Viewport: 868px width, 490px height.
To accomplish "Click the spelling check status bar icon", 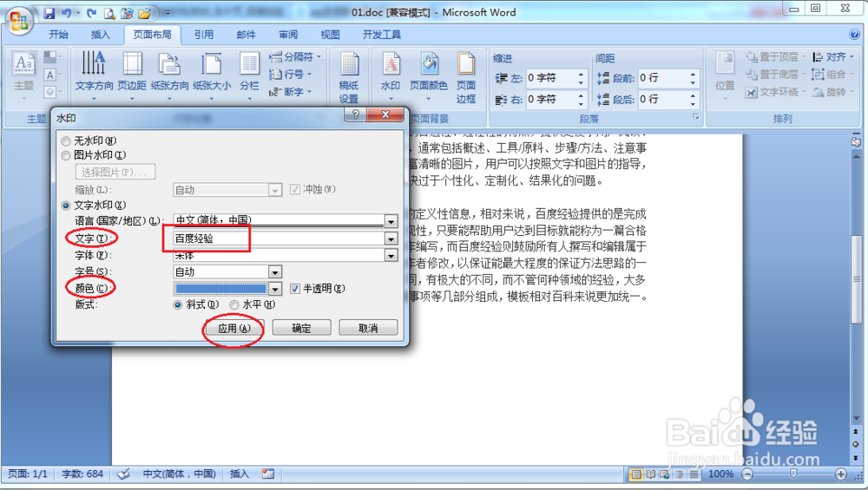I will click(x=123, y=474).
